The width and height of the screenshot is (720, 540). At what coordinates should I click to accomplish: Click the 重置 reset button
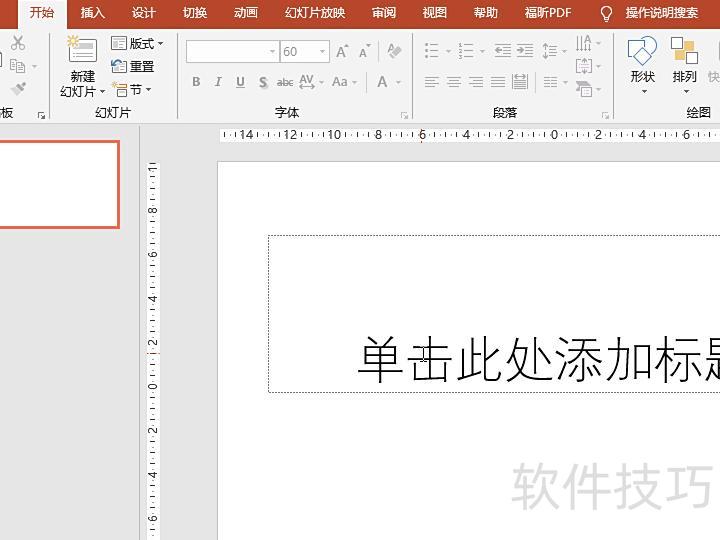pyautogui.click(x=134, y=66)
